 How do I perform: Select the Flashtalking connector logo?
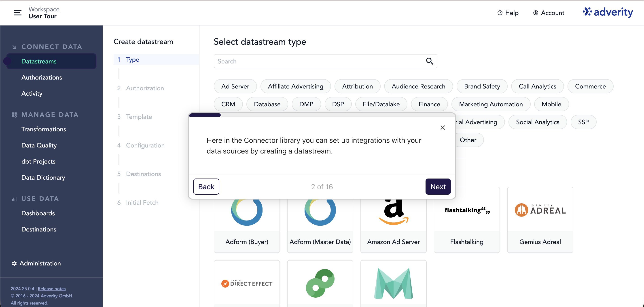click(467, 210)
